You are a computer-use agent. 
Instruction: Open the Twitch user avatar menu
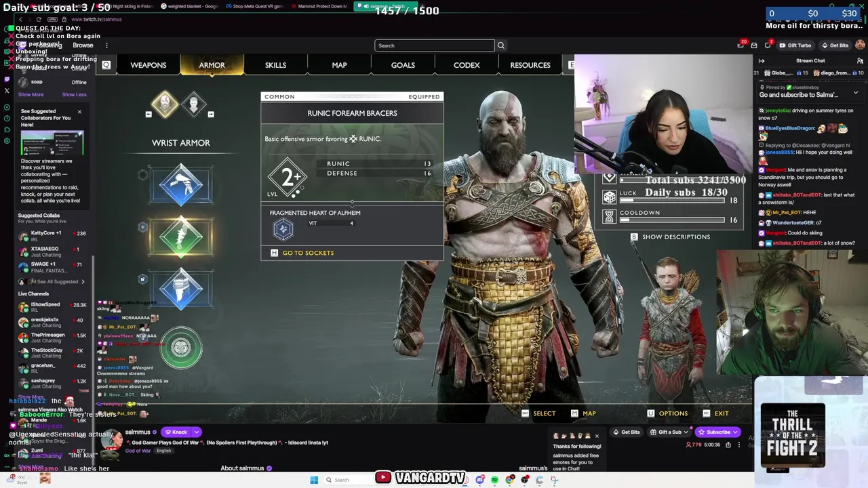pos(860,45)
